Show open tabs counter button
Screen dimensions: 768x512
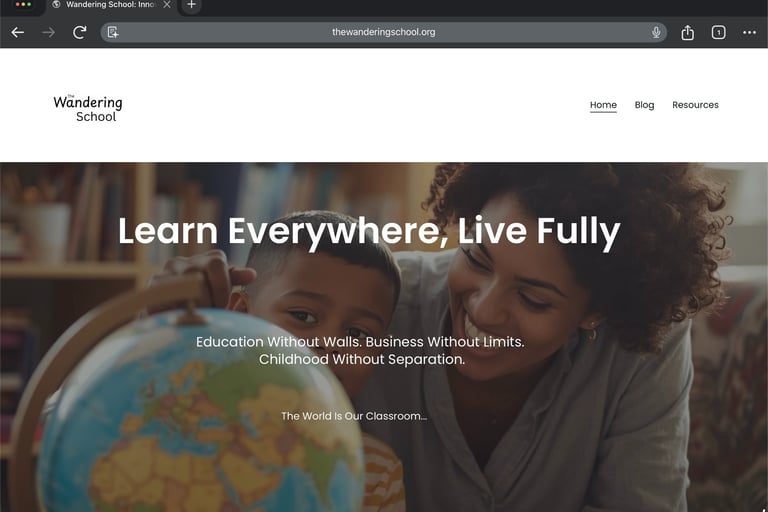[x=718, y=32]
